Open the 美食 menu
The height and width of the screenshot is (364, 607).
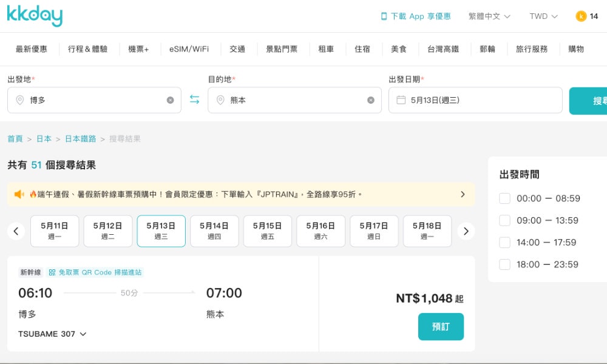(399, 49)
